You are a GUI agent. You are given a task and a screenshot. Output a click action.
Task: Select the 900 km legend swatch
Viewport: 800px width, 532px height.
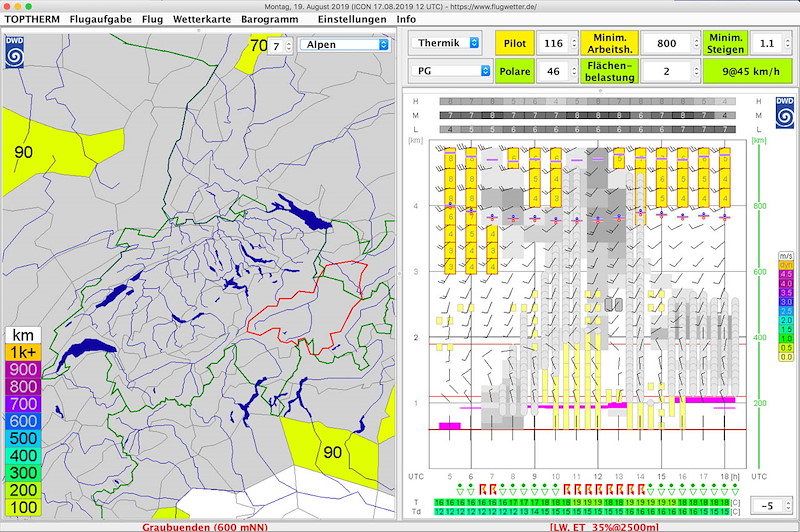coord(23,369)
